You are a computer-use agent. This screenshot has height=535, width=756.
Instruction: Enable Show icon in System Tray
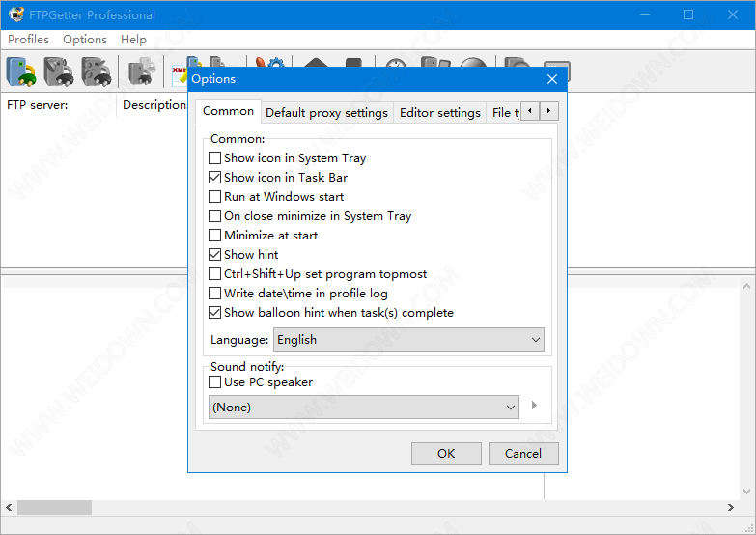(215, 158)
